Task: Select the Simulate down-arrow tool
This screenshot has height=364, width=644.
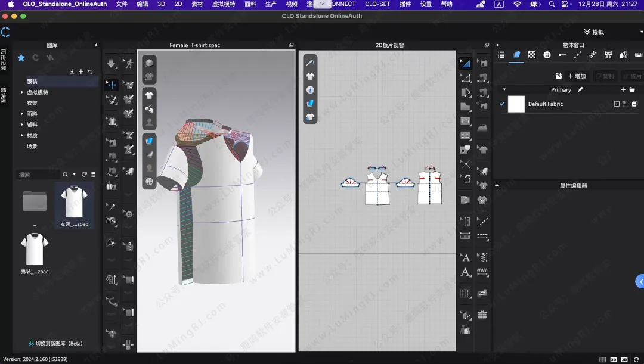Action: pos(112,64)
